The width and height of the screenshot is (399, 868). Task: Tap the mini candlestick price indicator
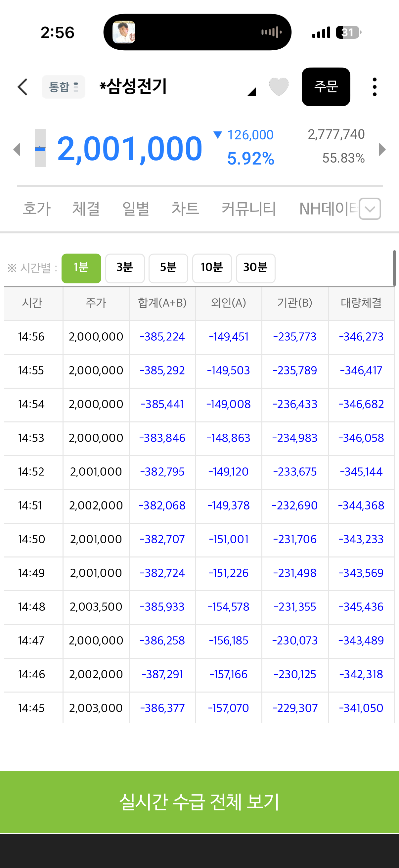point(40,148)
